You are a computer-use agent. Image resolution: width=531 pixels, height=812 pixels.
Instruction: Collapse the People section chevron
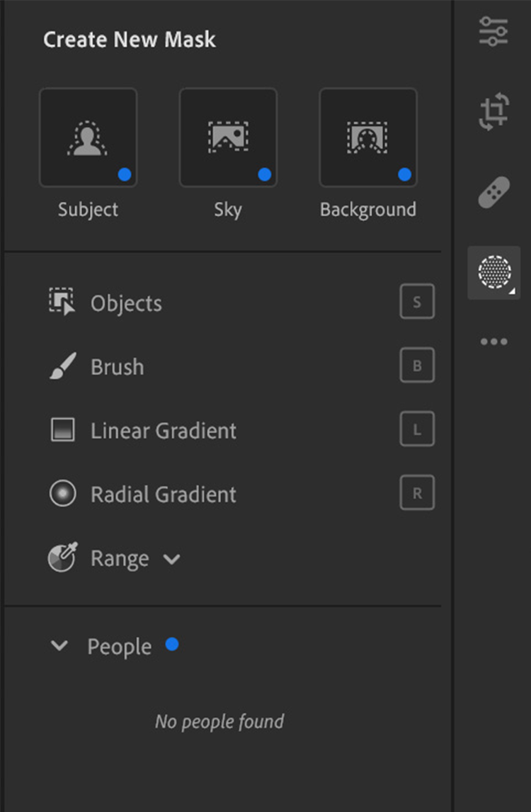point(60,646)
